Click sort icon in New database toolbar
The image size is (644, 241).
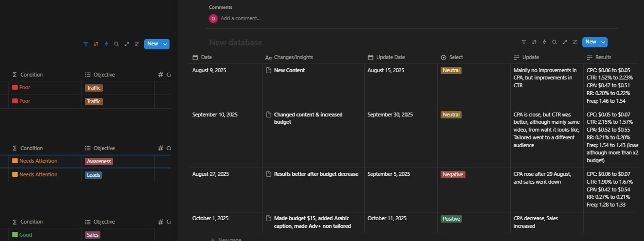534,42
